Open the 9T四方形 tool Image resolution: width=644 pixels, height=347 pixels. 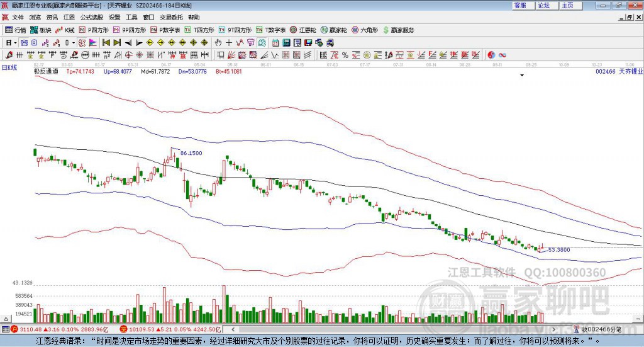click(235, 30)
